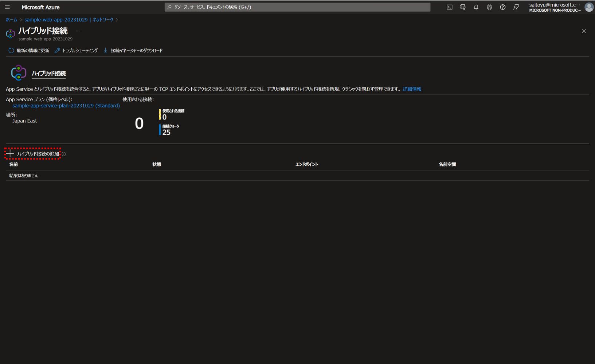The height and width of the screenshot is (364, 595).
Task: Open the help question mark icon
Action: click(x=502, y=7)
